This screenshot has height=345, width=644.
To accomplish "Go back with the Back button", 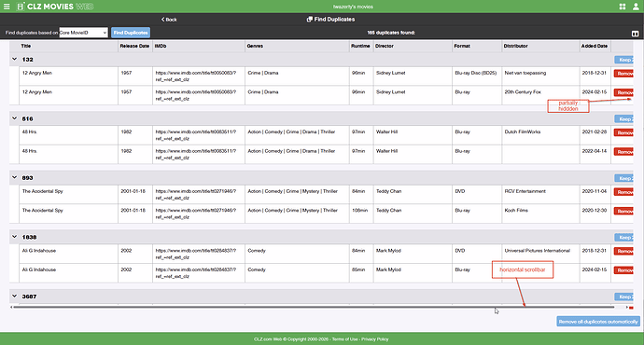I will pyautogui.click(x=169, y=20).
